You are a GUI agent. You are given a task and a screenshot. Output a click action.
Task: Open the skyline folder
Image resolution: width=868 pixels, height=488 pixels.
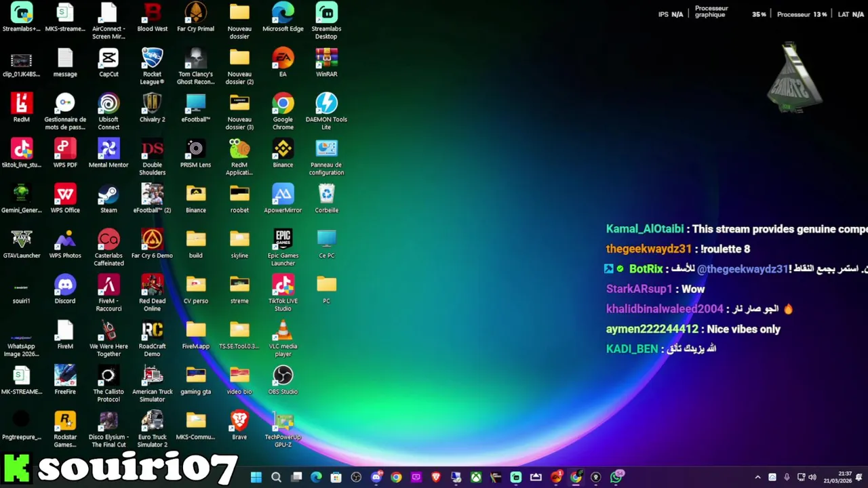[x=239, y=244]
